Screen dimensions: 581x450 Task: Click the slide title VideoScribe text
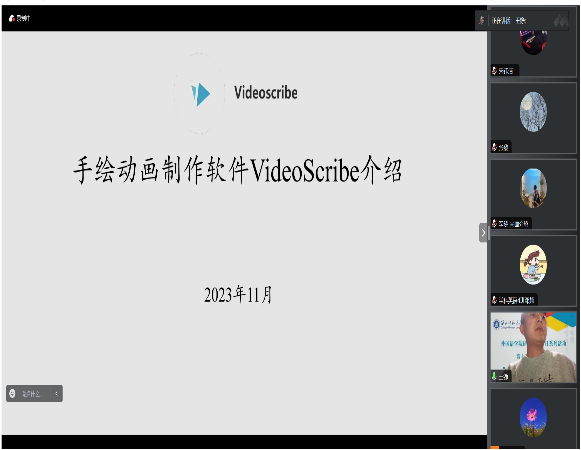click(x=305, y=171)
